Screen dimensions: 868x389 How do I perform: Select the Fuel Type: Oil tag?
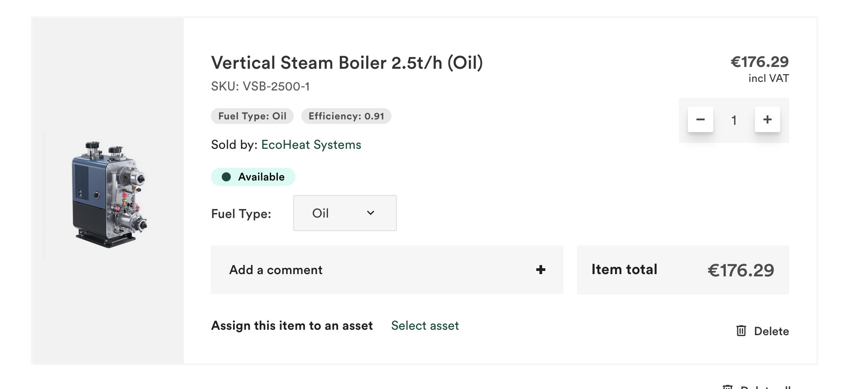pos(252,116)
